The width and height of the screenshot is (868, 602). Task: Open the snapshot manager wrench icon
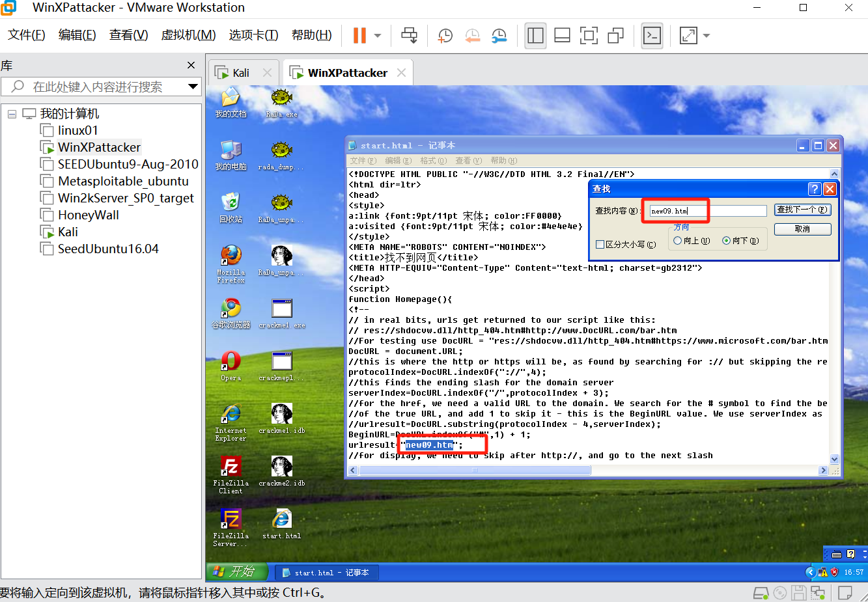click(x=499, y=35)
